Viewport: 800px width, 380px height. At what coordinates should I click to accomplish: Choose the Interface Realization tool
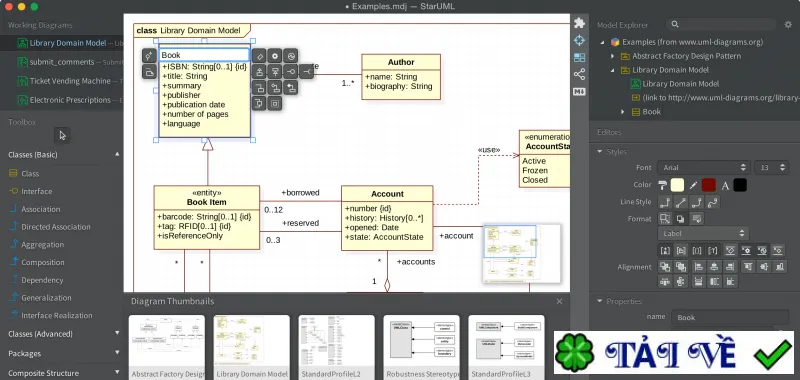click(57, 315)
